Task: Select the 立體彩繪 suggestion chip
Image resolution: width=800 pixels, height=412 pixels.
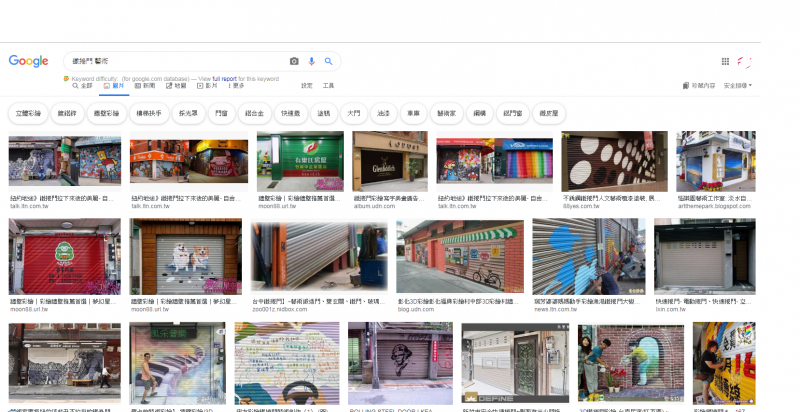Action: [x=31, y=113]
